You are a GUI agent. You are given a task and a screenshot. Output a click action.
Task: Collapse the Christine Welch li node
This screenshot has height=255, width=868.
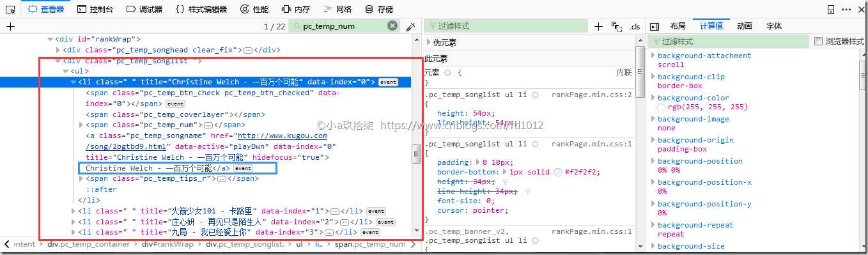pyautogui.click(x=74, y=82)
